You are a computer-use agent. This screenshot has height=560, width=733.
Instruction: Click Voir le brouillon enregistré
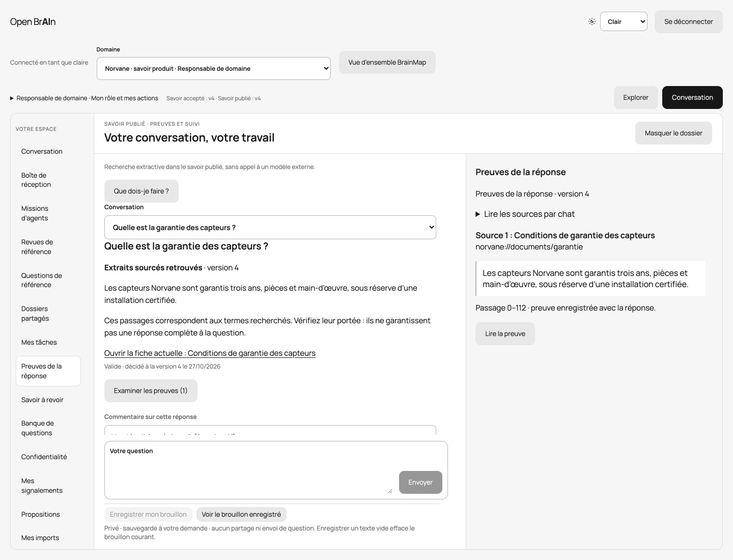point(241,514)
